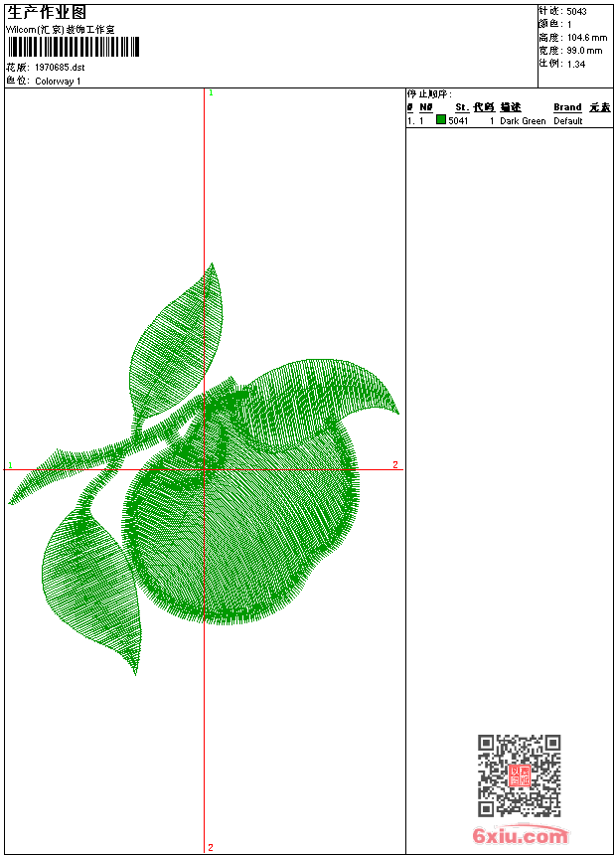Click the file name 1970685.dst
Screen dimensions: 616x855
coord(60,67)
